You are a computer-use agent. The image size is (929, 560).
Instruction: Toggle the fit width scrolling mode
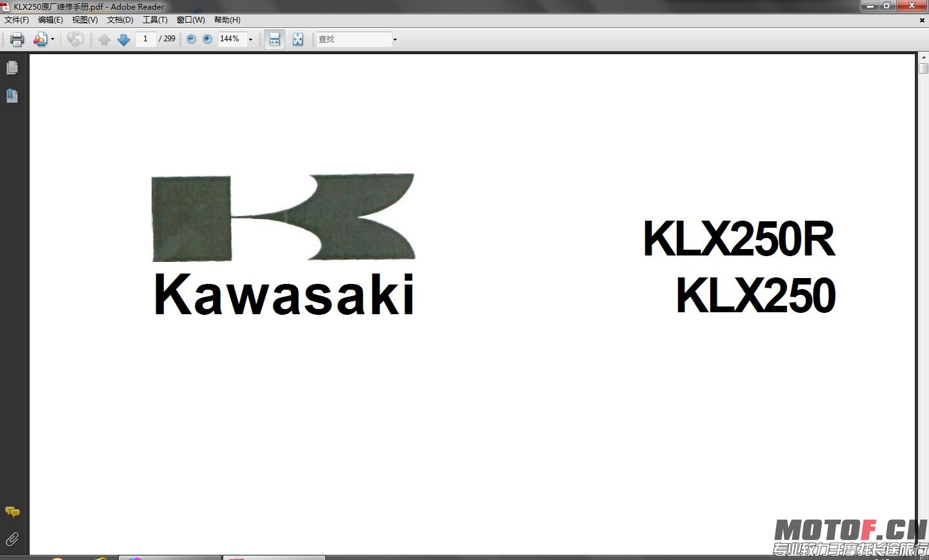(x=275, y=39)
